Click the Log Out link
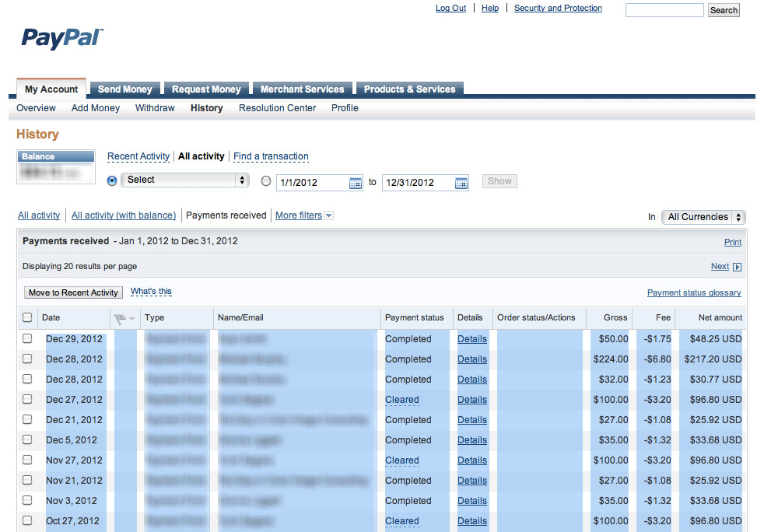 [x=450, y=9]
